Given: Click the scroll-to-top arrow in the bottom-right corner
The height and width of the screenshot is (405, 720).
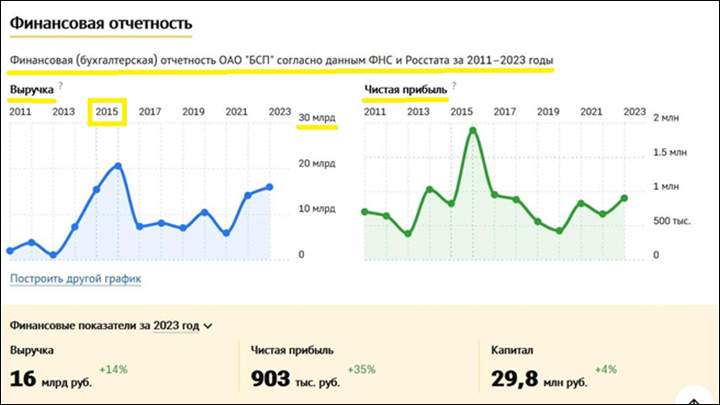Looking at the screenshot, I should tap(700, 397).
